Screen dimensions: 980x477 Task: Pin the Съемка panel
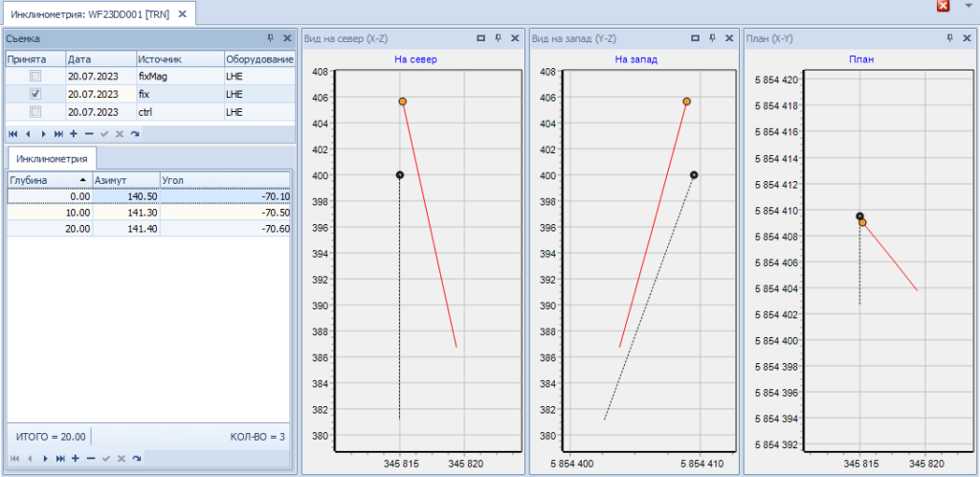270,38
